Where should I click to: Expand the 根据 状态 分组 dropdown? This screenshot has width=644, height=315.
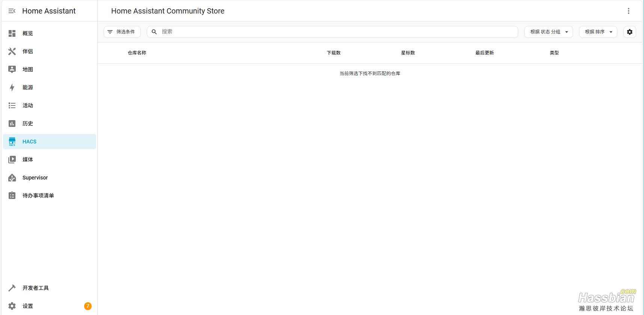[548, 32]
